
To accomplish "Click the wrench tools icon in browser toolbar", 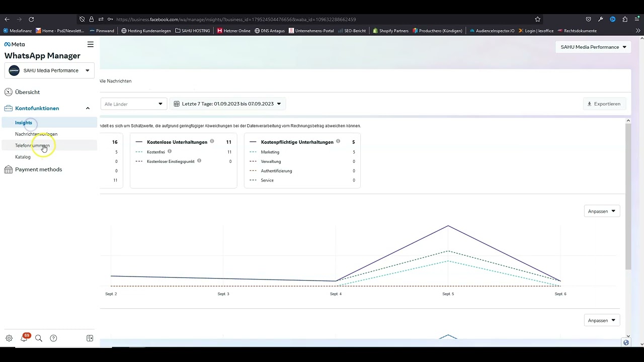I will (x=601, y=19).
